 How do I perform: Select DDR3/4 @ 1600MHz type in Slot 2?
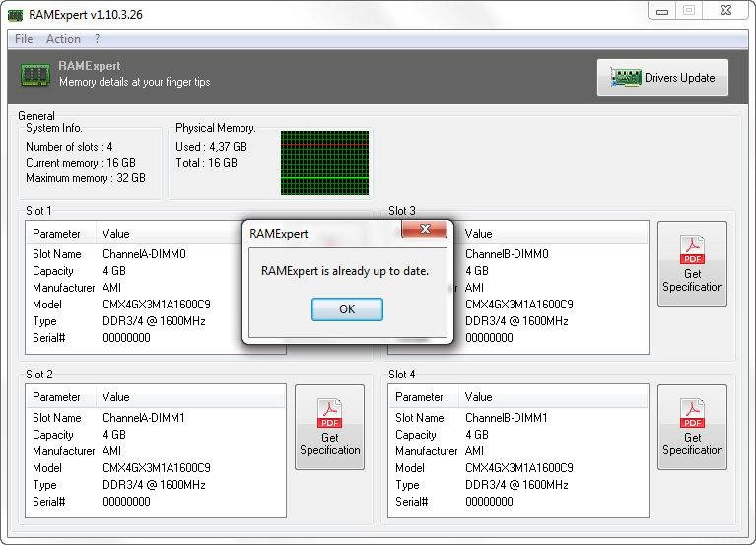coord(155,485)
